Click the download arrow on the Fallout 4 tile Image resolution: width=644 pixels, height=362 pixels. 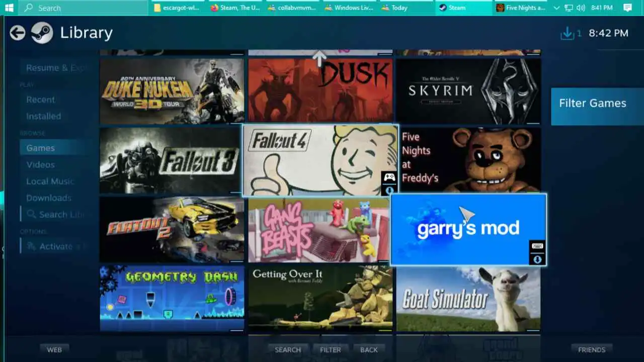pyautogui.click(x=389, y=191)
